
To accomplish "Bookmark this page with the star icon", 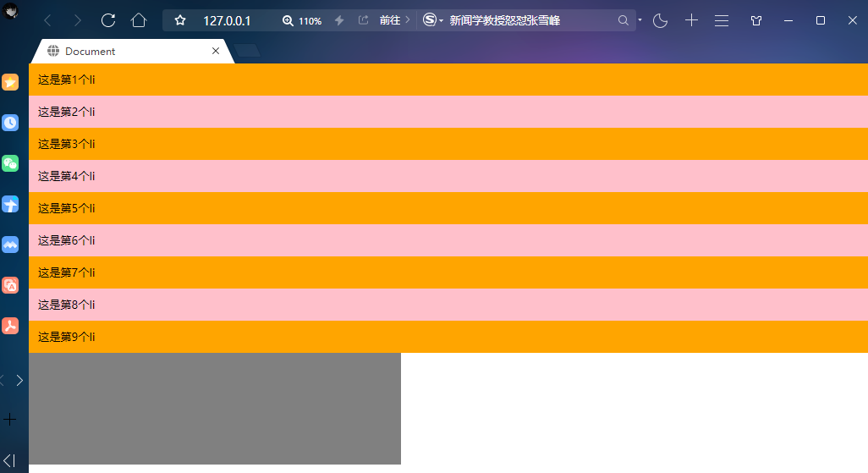I will pyautogui.click(x=180, y=20).
